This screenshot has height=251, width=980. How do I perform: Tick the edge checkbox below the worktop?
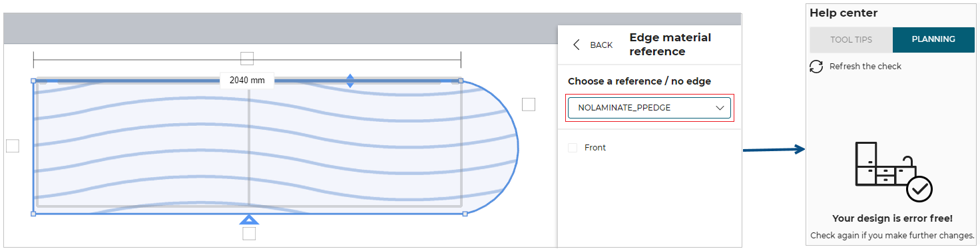249,234
